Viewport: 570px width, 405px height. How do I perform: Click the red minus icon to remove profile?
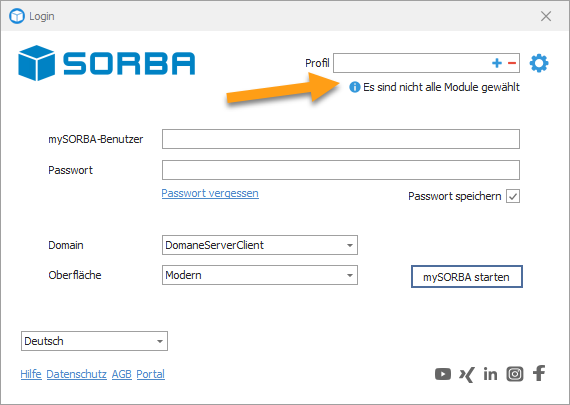(x=512, y=63)
